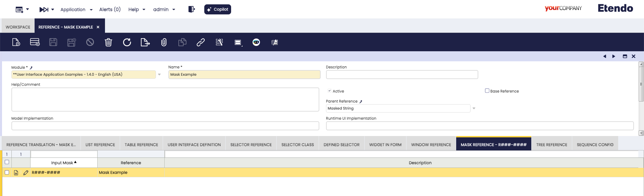The height and width of the screenshot is (196, 644).
Task: Launch the Copilot button
Action: [217, 9]
